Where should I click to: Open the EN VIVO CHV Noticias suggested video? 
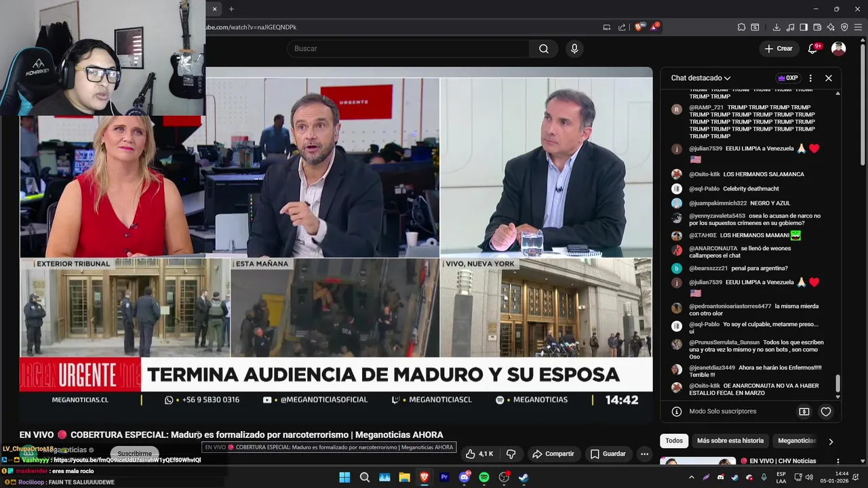(x=778, y=461)
